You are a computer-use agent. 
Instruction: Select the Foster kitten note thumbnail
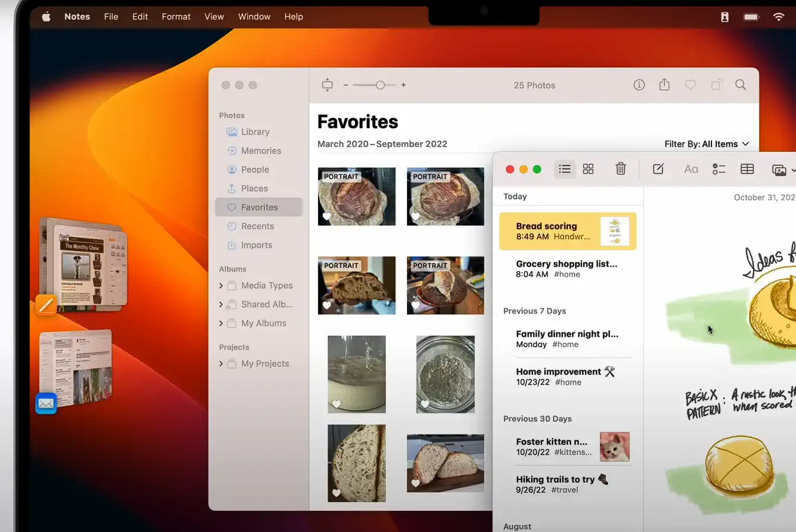pos(614,446)
